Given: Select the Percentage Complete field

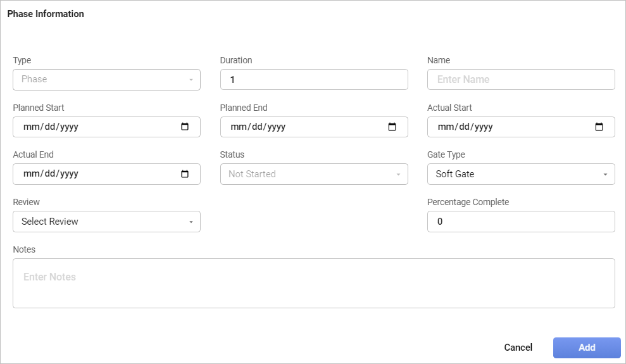Looking at the screenshot, I should 520,222.
